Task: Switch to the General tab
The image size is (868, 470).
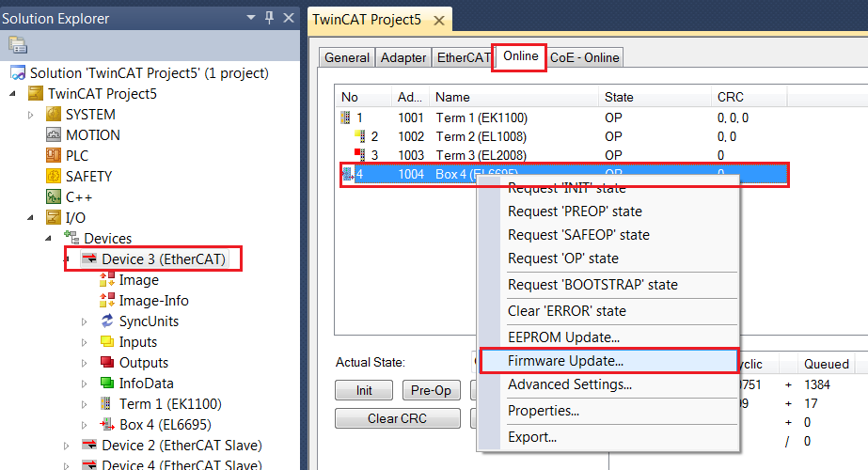Action: coord(347,57)
